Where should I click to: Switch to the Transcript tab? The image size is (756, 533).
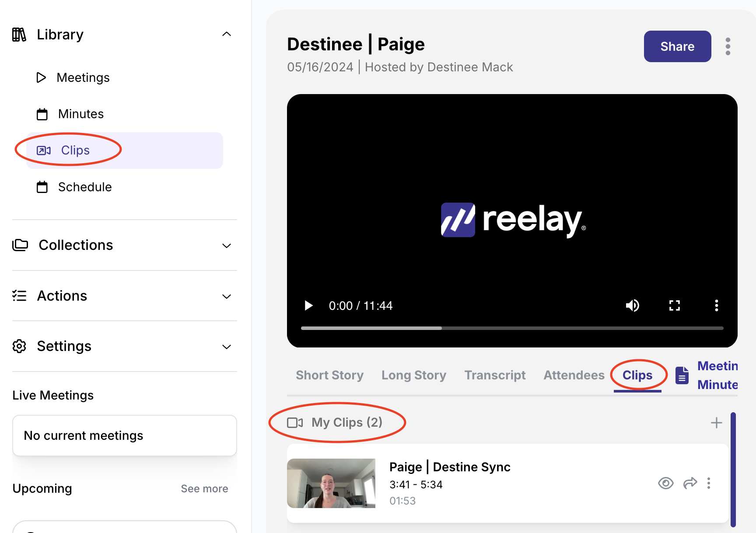495,375
